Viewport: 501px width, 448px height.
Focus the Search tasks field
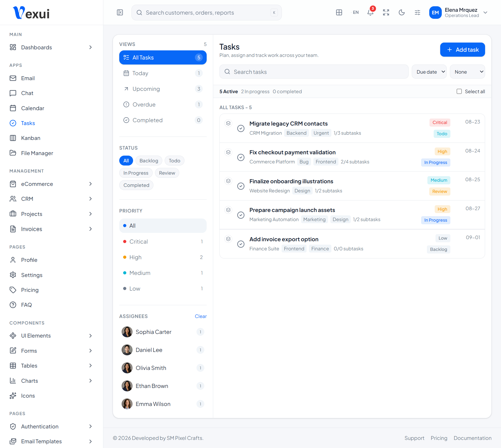[314, 72]
